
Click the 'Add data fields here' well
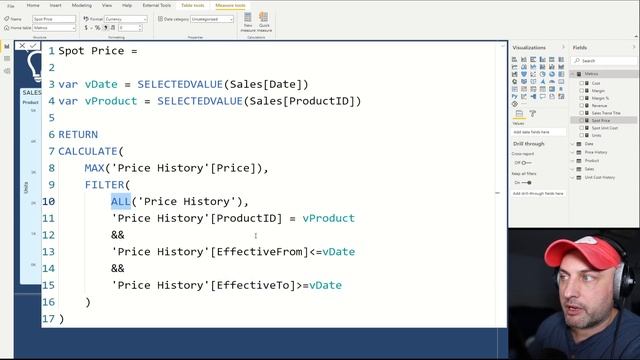point(538,132)
